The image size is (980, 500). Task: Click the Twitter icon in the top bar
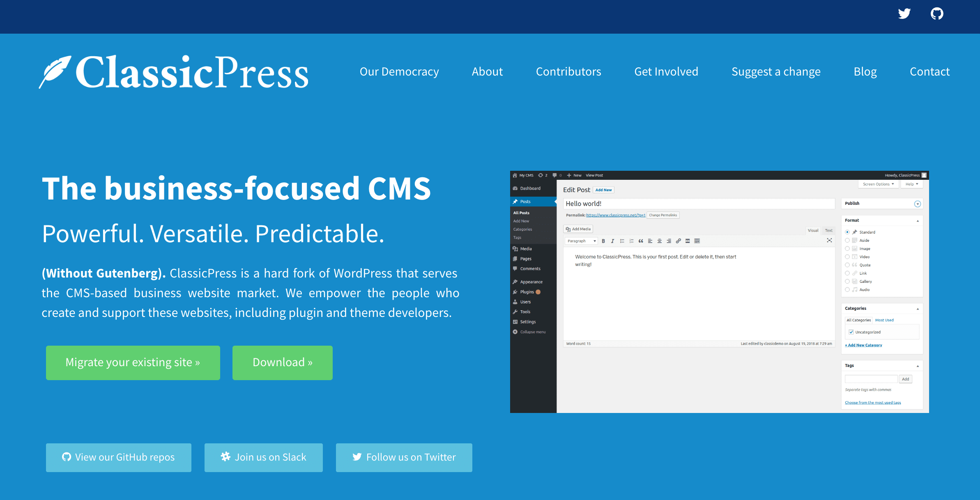(x=904, y=14)
